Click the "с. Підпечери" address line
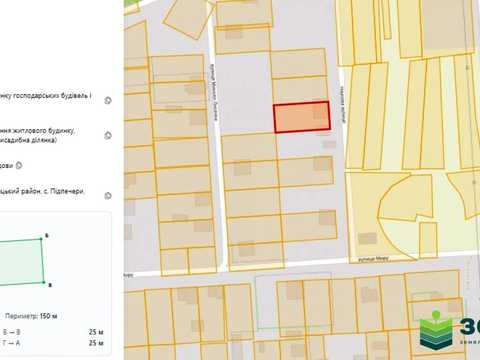Image resolution: width=480 pixels, height=360 pixels. point(42,192)
